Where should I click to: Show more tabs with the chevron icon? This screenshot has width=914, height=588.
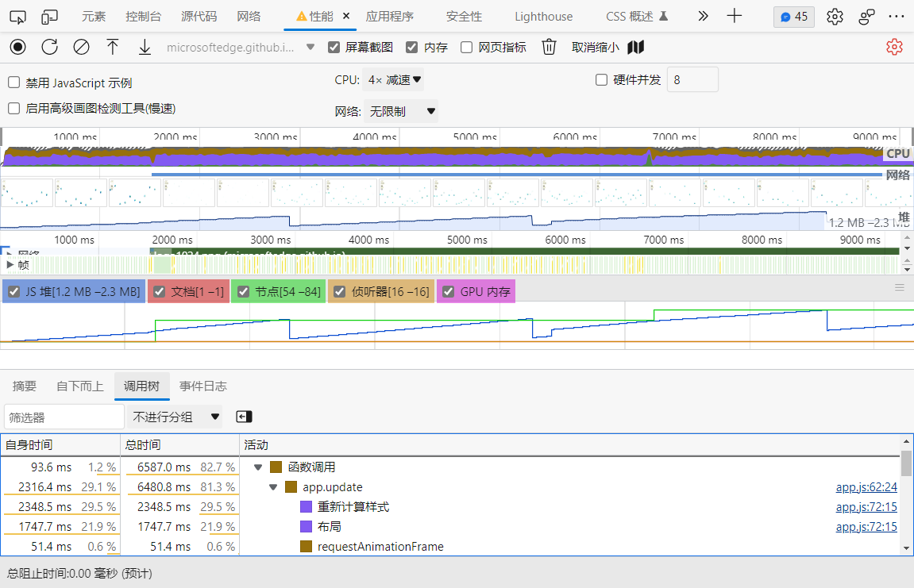pos(703,17)
